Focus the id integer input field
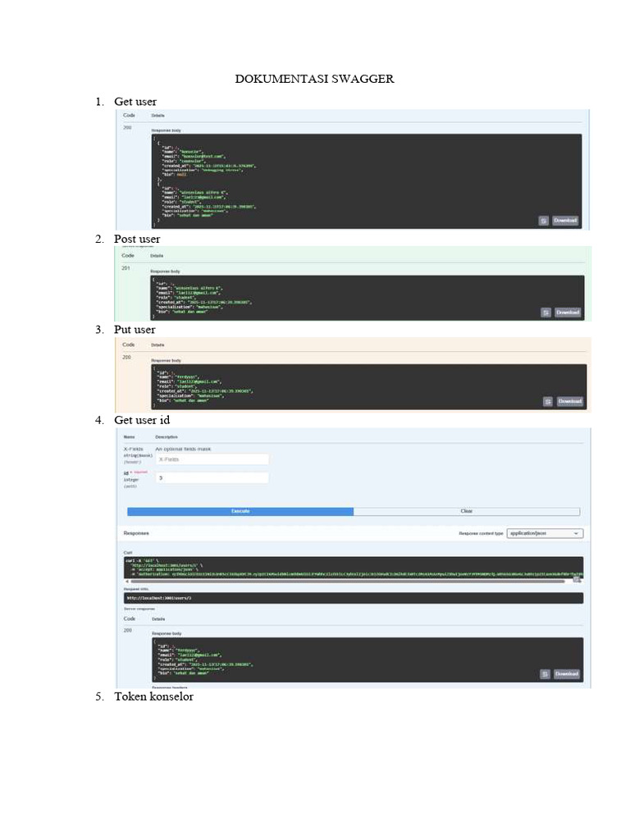 click(x=212, y=478)
